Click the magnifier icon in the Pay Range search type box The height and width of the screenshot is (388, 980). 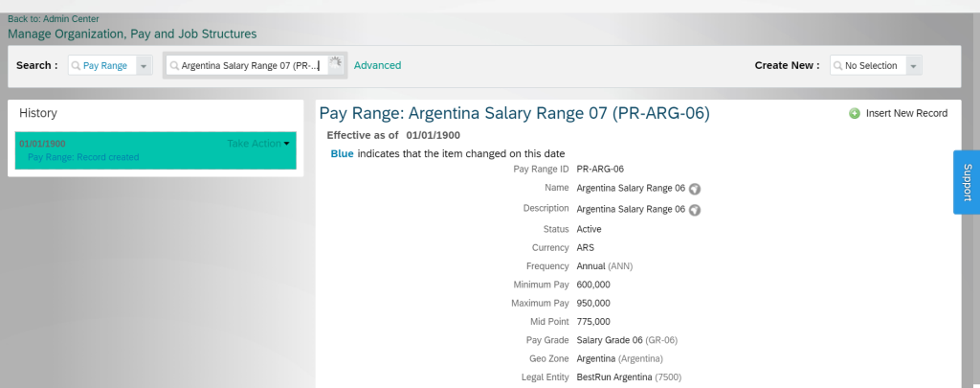click(76, 66)
